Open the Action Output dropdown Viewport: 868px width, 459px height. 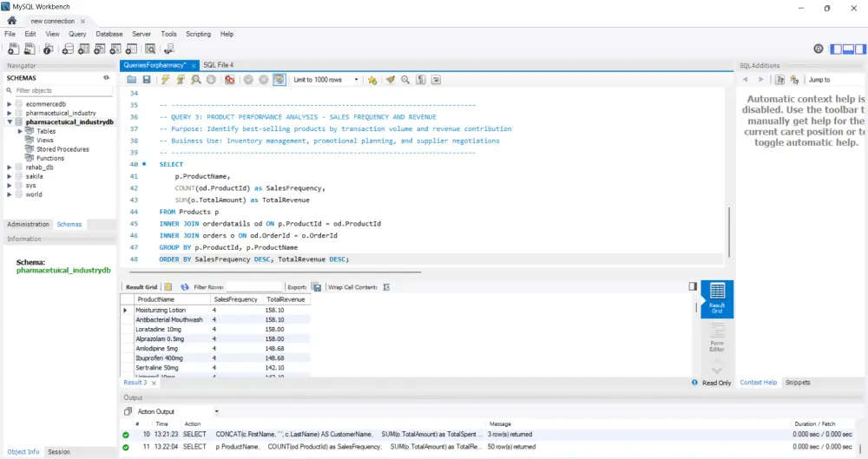click(216, 411)
